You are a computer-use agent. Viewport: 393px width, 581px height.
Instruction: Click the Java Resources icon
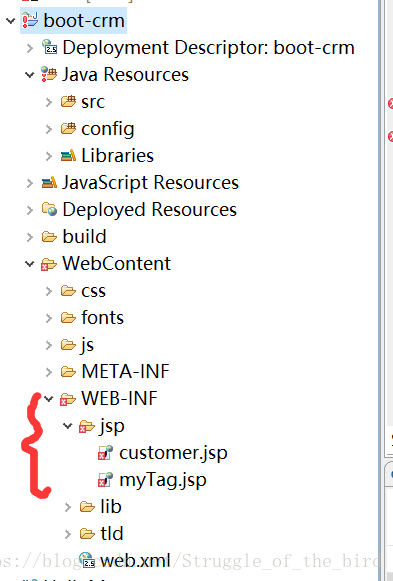(49, 74)
